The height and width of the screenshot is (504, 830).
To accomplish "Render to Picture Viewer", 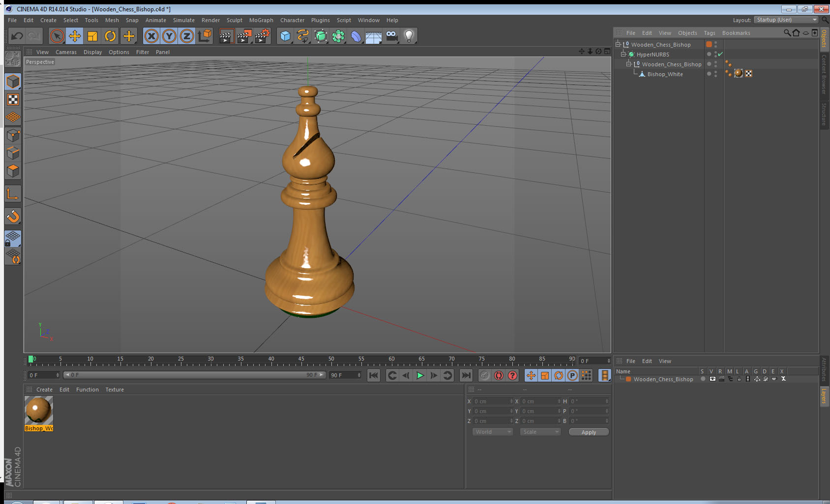I will click(x=244, y=36).
